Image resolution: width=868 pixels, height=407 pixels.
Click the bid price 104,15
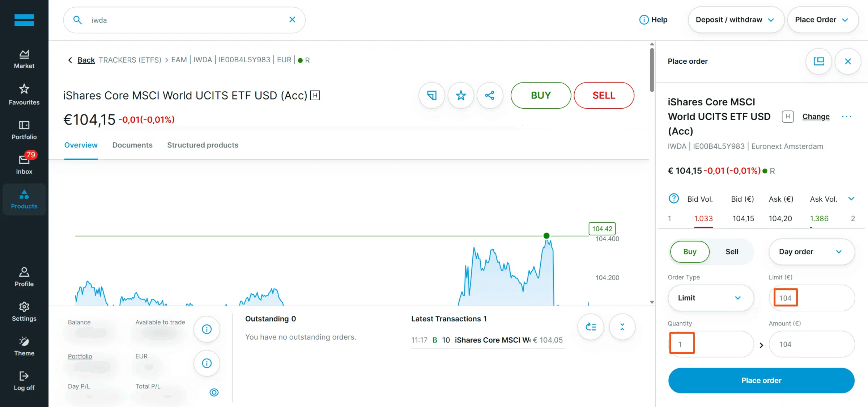coord(743,219)
